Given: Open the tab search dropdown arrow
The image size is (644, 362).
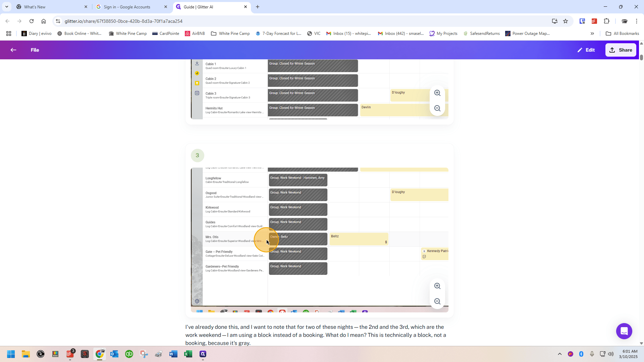Looking at the screenshot, I should (7, 7).
